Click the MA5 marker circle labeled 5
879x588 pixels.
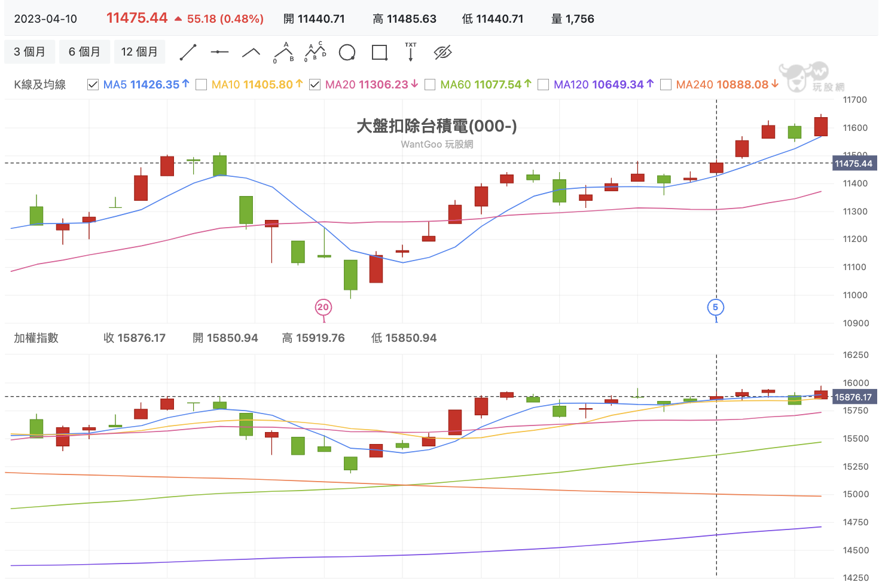(x=715, y=307)
